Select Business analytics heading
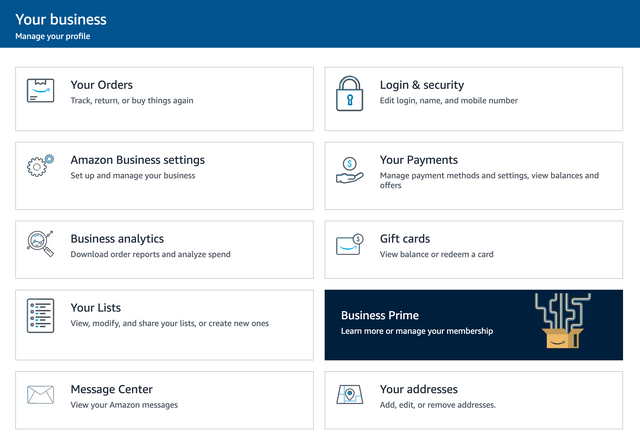The width and height of the screenshot is (640, 442). (117, 239)
